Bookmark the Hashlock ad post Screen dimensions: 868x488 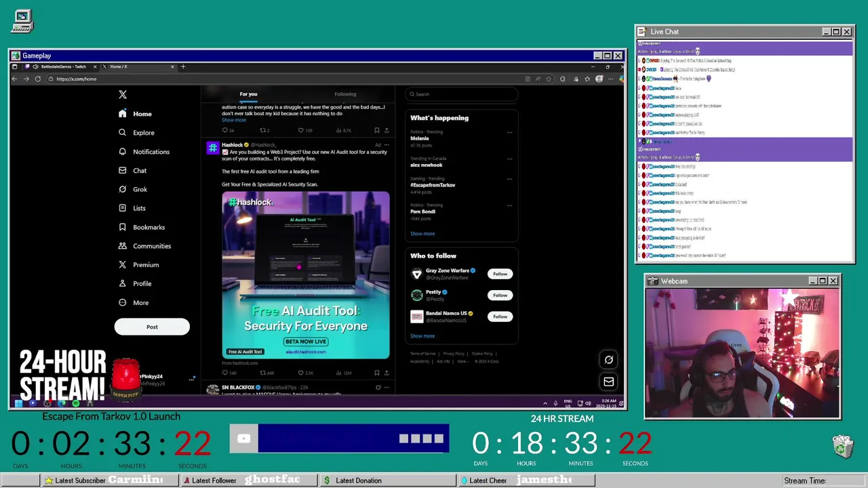point(377,373)
